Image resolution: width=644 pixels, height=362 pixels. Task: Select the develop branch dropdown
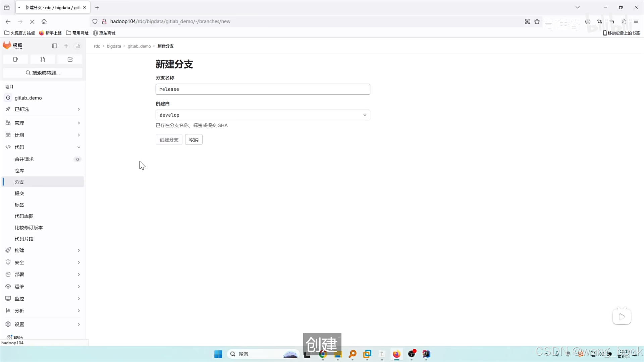(x=263, y=115)
